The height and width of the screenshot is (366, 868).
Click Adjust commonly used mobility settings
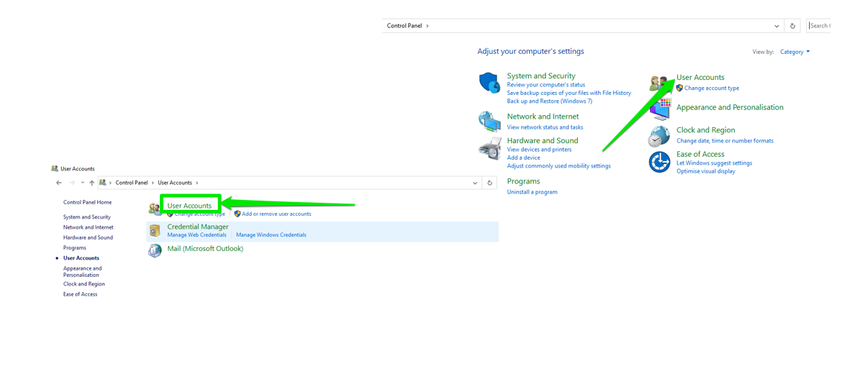click(559, 166)
